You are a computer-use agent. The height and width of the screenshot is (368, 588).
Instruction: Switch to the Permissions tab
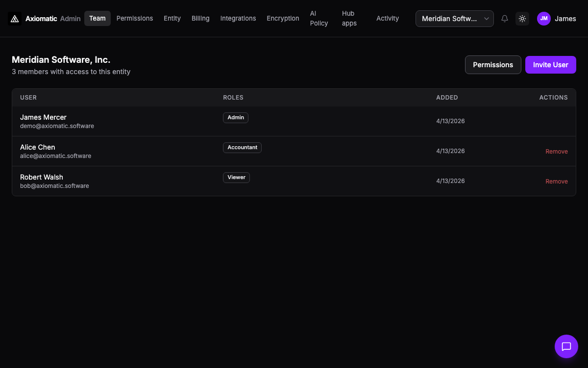coord(135,18)
